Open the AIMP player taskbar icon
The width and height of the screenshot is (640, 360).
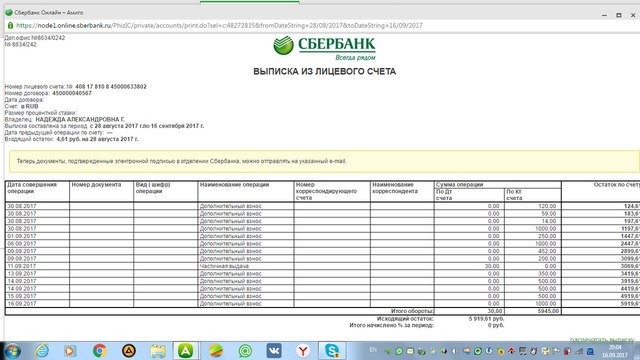(129, 351)
